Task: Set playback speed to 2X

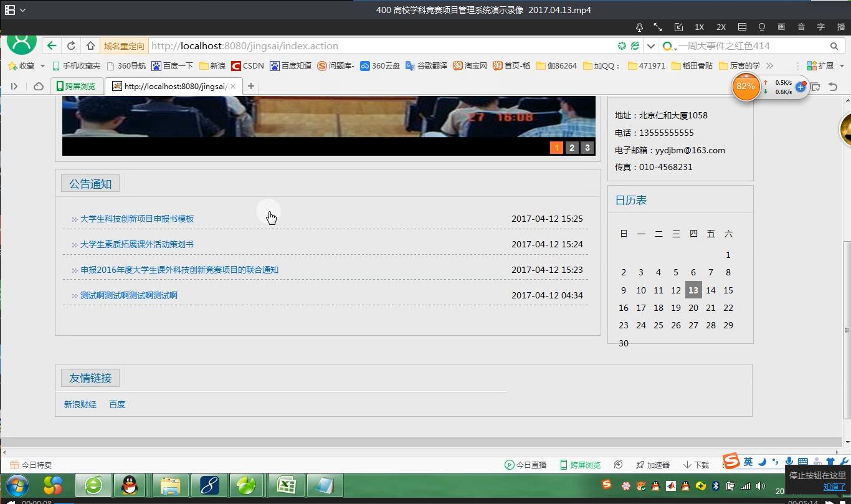Action: coord(721,27)
